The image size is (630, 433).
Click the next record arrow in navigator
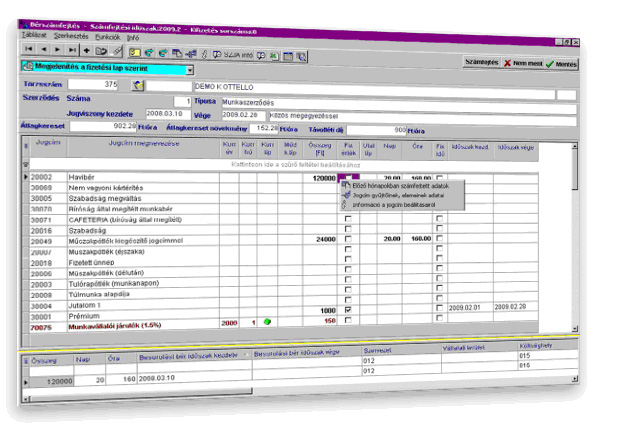click(x=57, y=48)
